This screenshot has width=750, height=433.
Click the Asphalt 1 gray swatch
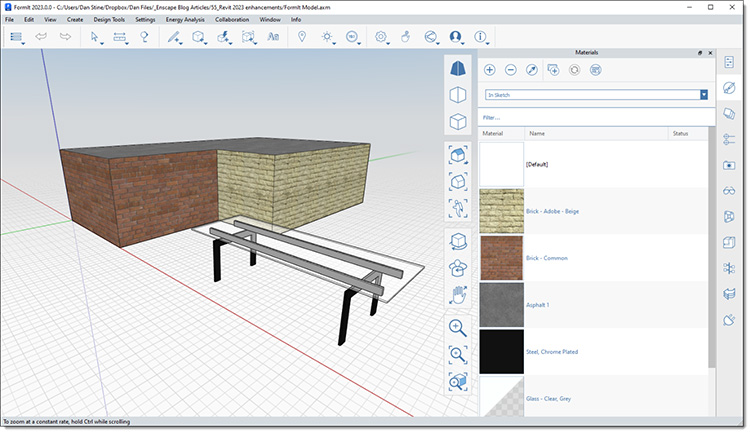coord(501,305)
